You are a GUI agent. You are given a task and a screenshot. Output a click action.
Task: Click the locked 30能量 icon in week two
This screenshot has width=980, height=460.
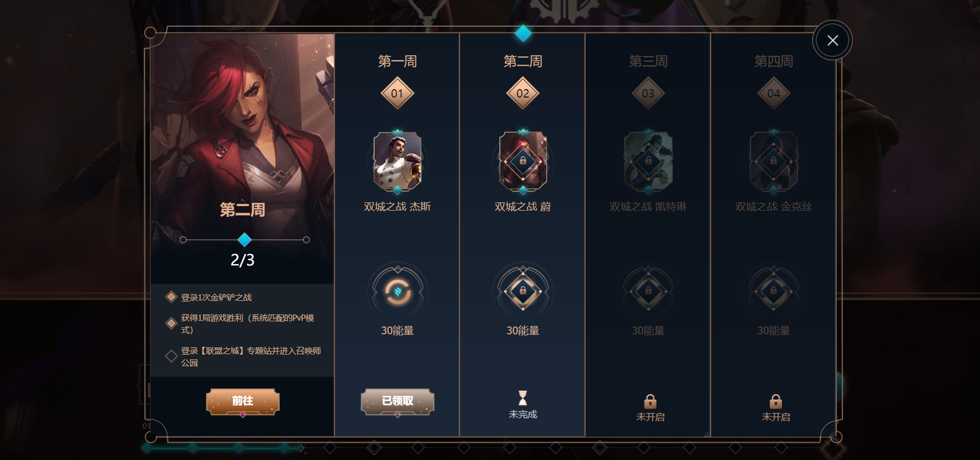tap(523, 291)
